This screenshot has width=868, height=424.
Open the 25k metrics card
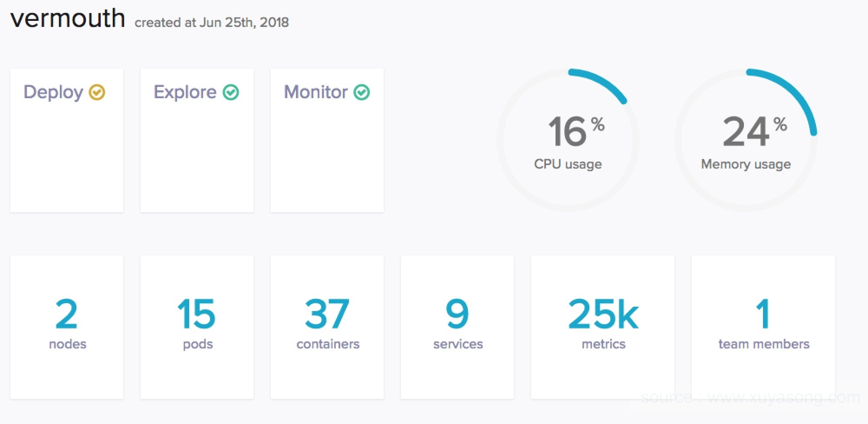(x=603, y=327)
